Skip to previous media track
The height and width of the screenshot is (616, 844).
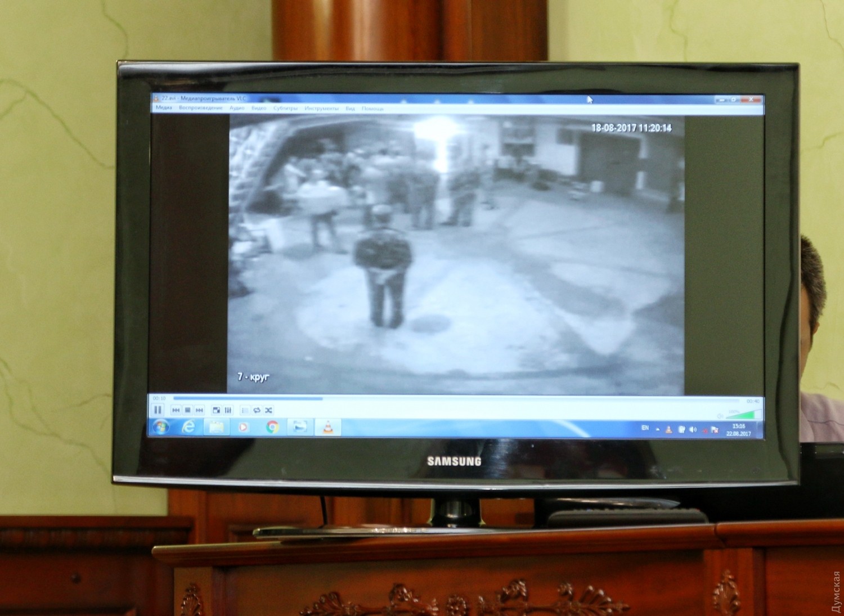tap(176, 411)
